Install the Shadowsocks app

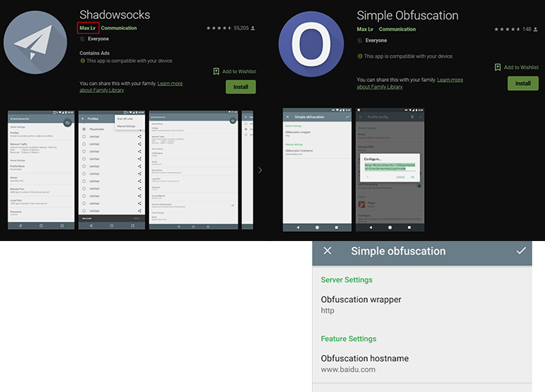pos(241,86)
